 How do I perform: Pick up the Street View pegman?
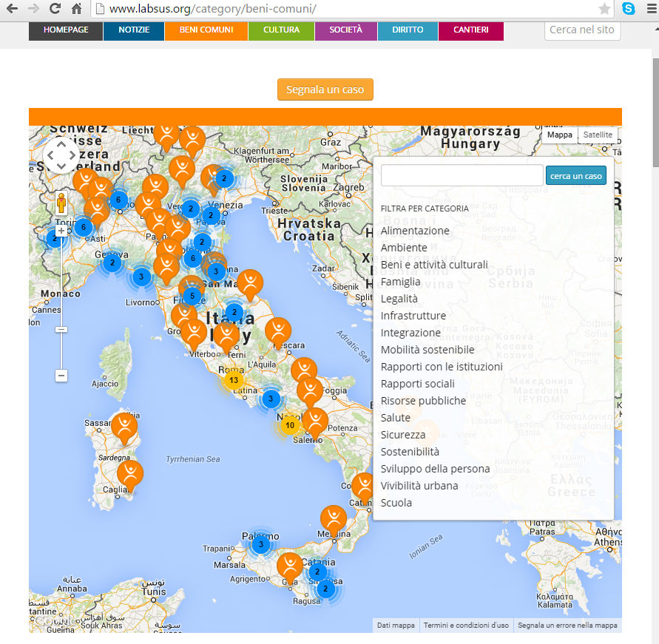[61, 203]
